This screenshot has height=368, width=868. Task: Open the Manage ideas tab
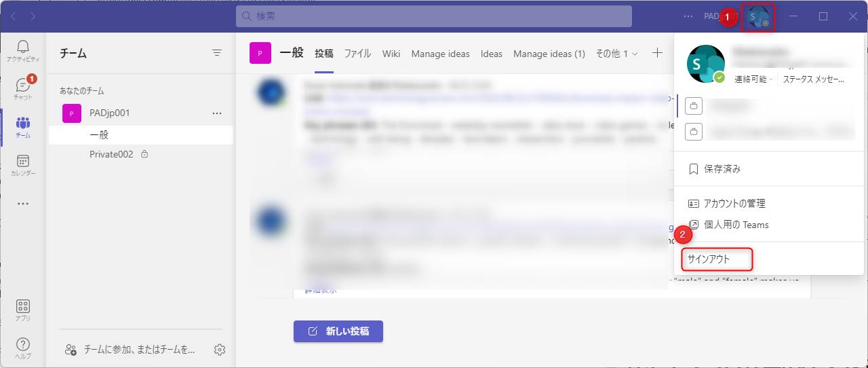point(440,54)
